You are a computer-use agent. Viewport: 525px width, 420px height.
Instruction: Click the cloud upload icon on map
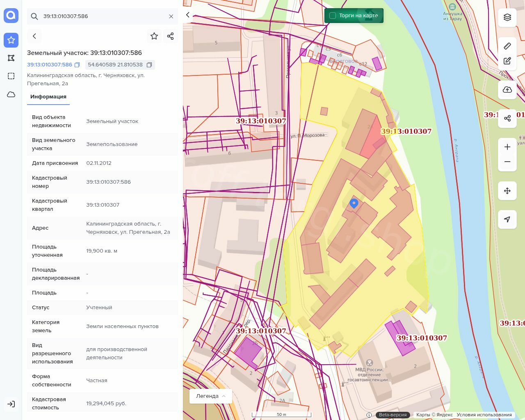pyautogui.click(x=507, y=90)
